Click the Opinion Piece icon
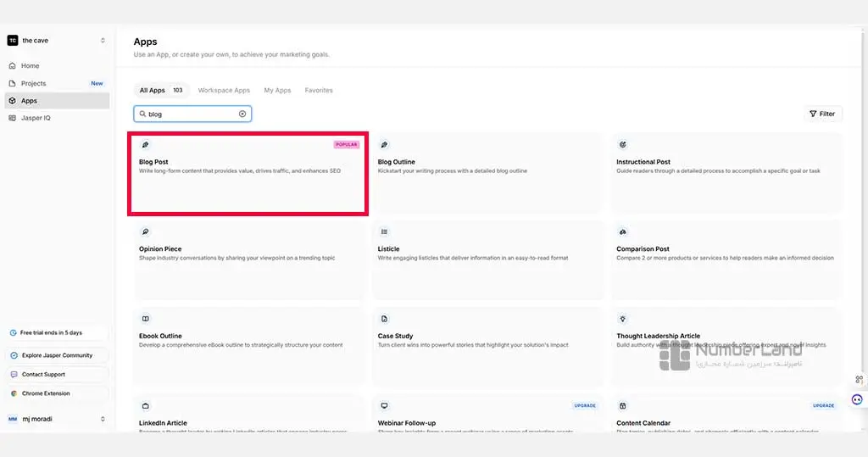 (x=145, y=231)
